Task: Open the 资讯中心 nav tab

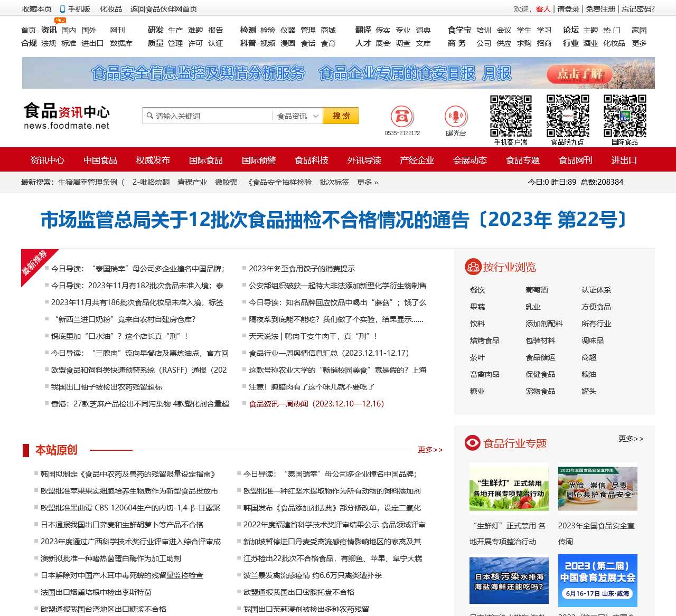Action: [48, 160]
